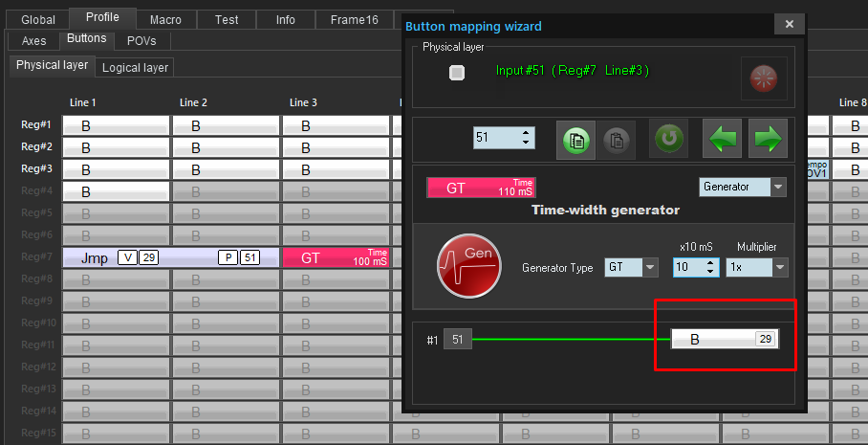
Task: Open the Generator function dropdown
Action: 778,187
